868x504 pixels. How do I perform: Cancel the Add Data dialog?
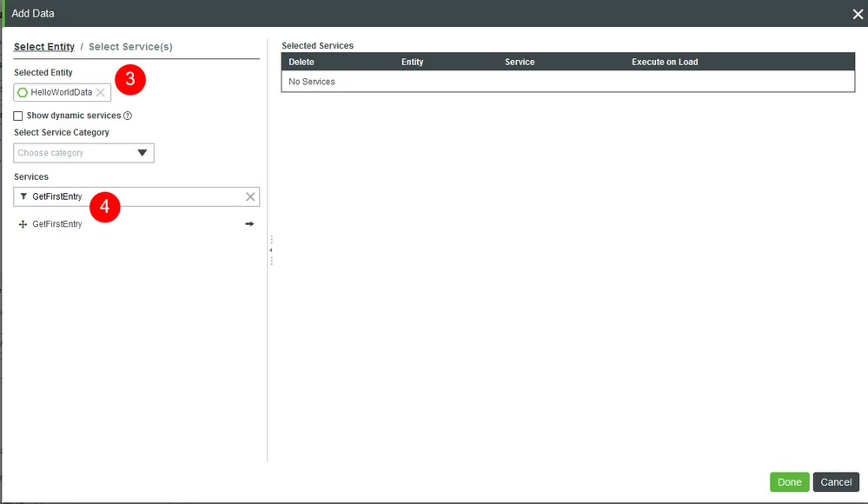[x=835, y=481]
